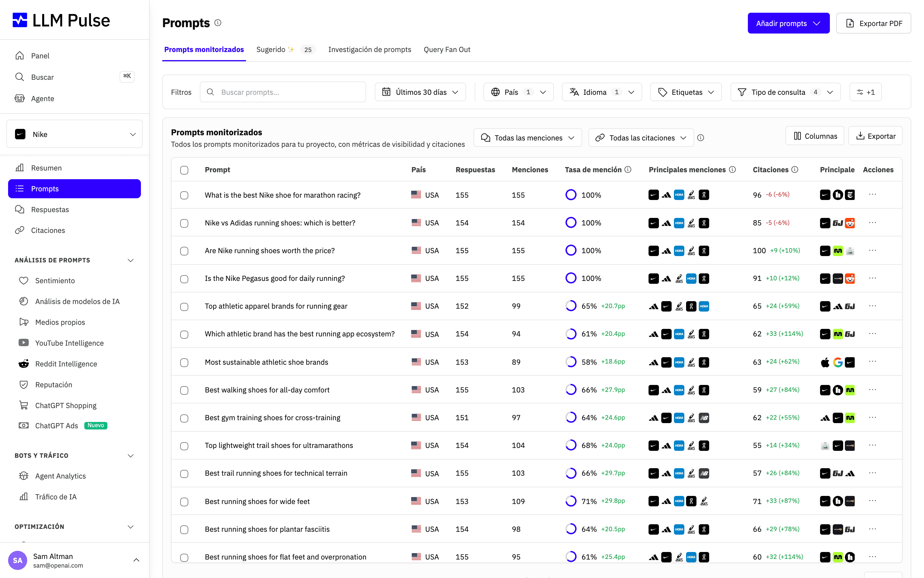Select Prompts in the sidebar menu
Screen dimensions: 924x578
74,189
